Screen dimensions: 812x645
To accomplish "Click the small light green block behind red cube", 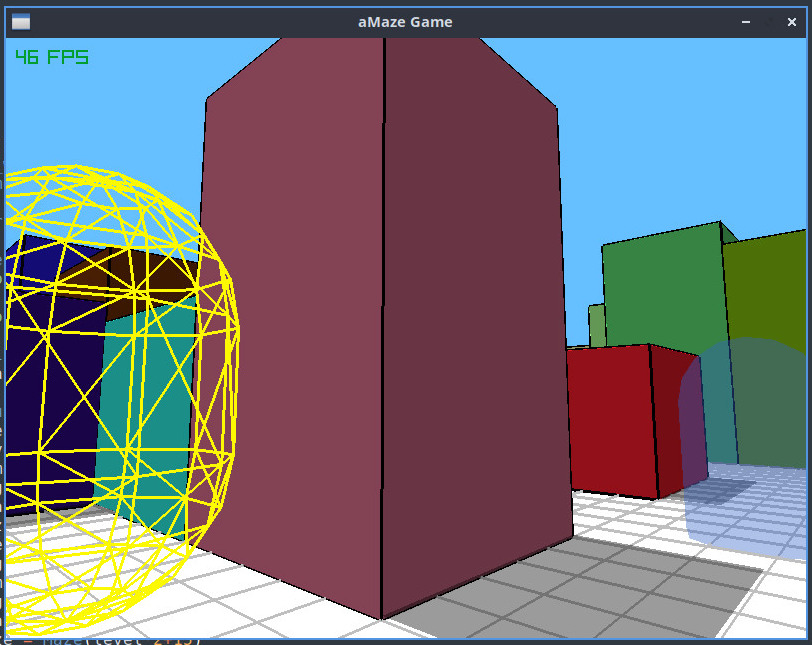I will [x=597, y=325].
